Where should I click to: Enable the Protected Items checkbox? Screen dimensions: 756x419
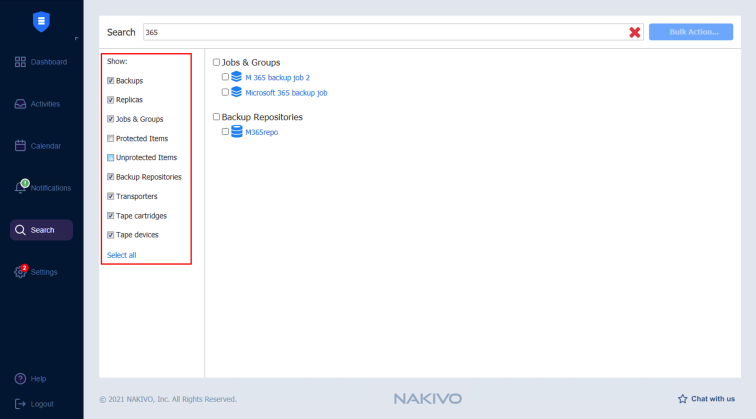point(111,138)
